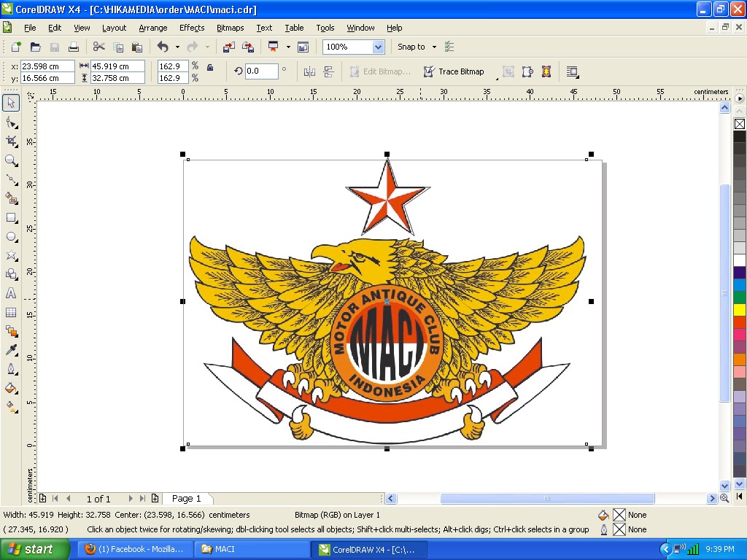Open the Welcome screen icon
747x560 pixels.
click(303, 47)
